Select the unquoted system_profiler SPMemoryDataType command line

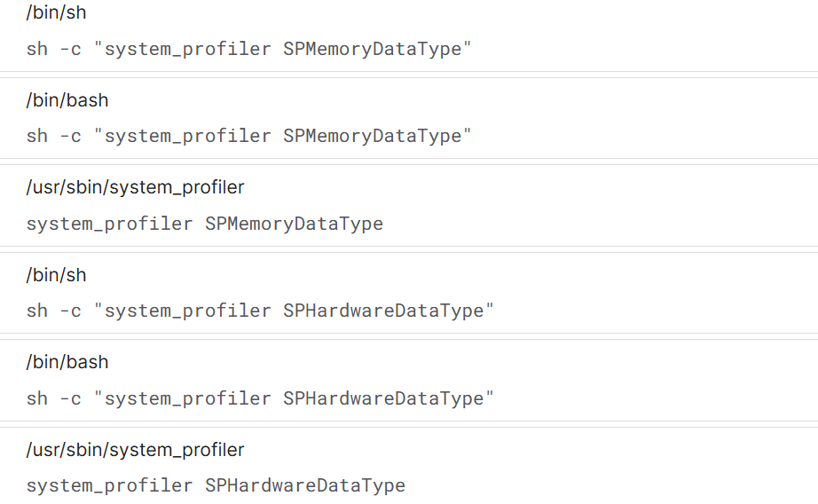tap(204, 224)
